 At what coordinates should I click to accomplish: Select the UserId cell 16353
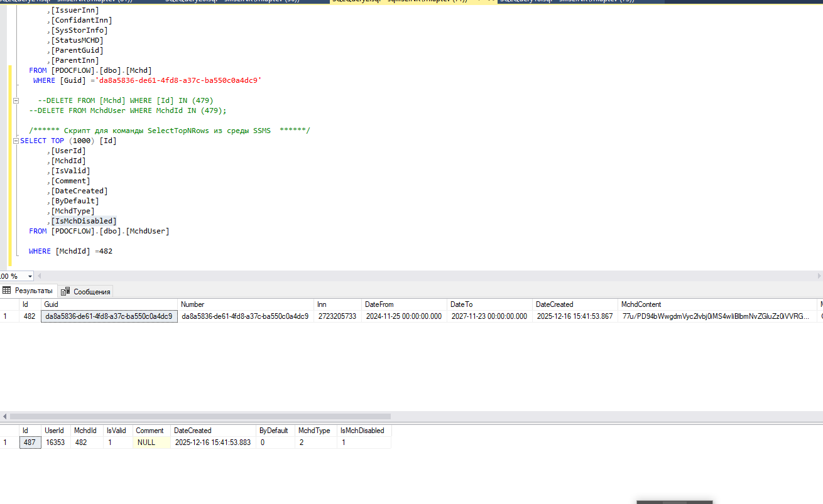click(x=56, y=442)
